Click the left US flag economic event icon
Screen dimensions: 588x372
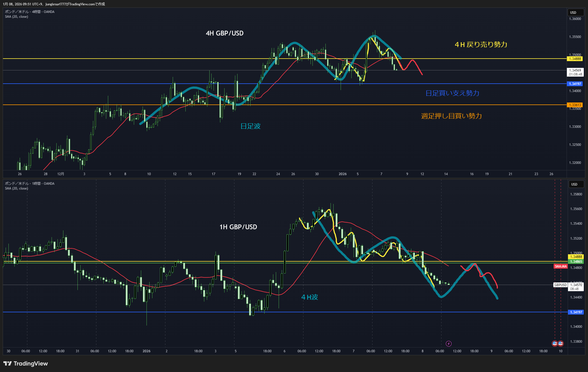pos(554,343)
